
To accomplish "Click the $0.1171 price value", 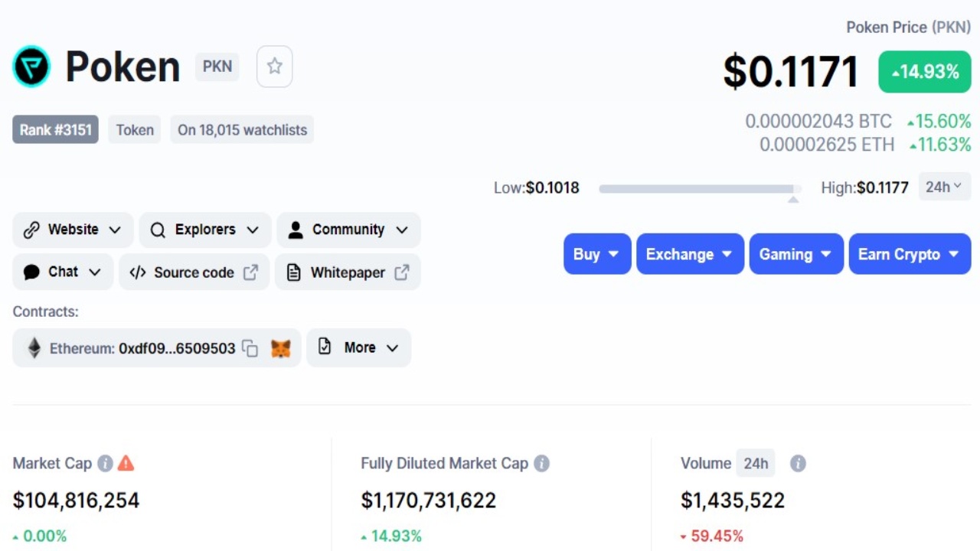I will pos(790,72).
